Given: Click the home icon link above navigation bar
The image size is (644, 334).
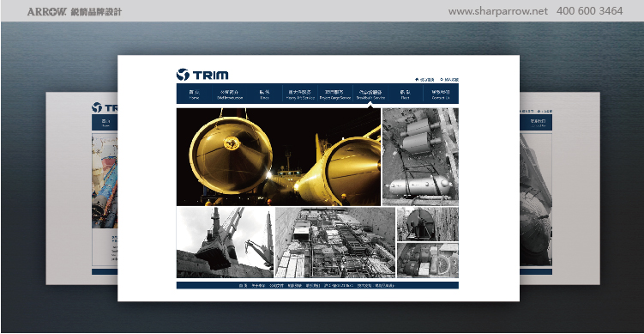Looking at the screenshot, I should pyautogui.click(x=424, y=80).
